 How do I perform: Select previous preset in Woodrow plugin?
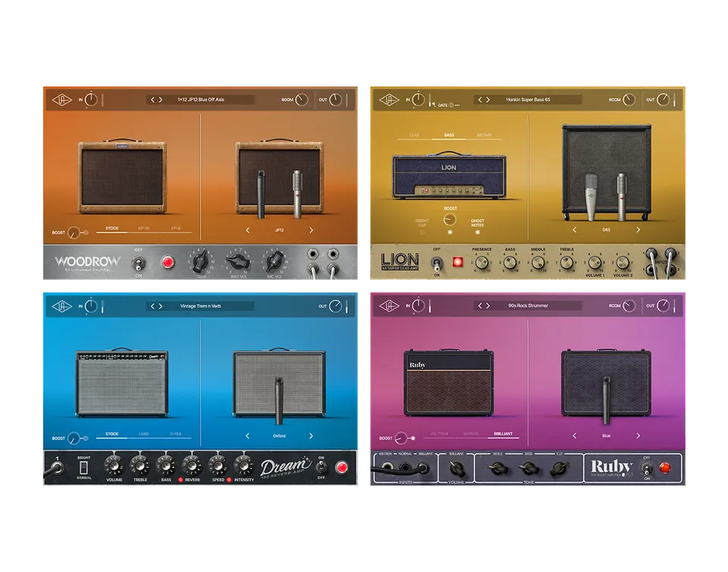[x=152, y=100]
